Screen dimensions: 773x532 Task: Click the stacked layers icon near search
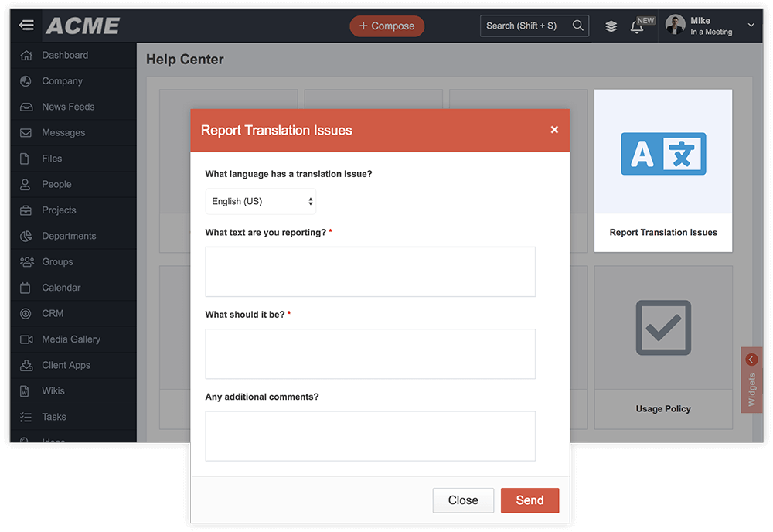coord(611,26)
